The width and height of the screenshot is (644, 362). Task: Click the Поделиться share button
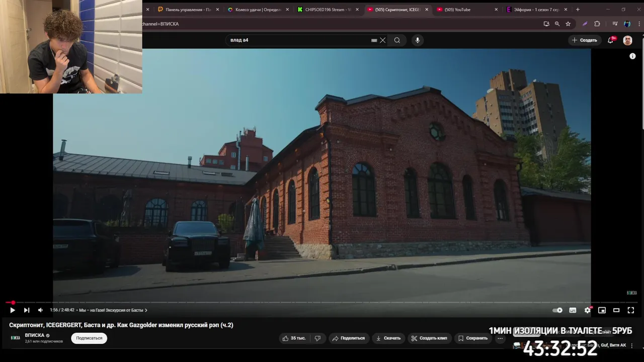[348, 338]
